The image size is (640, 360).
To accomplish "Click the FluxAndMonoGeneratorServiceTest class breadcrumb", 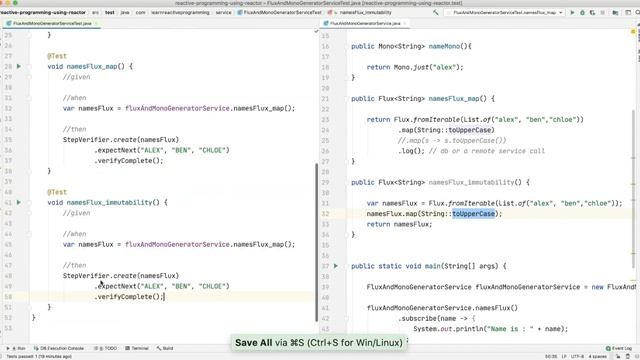I will [279, 13].
